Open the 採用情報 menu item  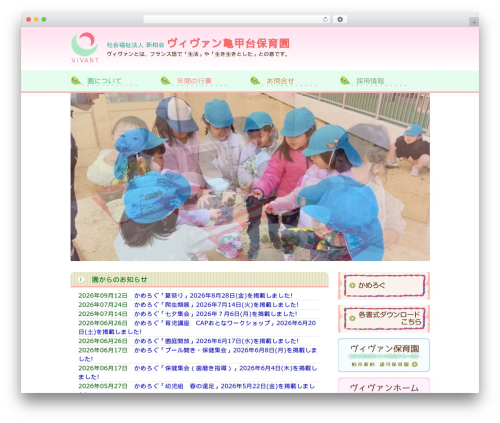370,81
